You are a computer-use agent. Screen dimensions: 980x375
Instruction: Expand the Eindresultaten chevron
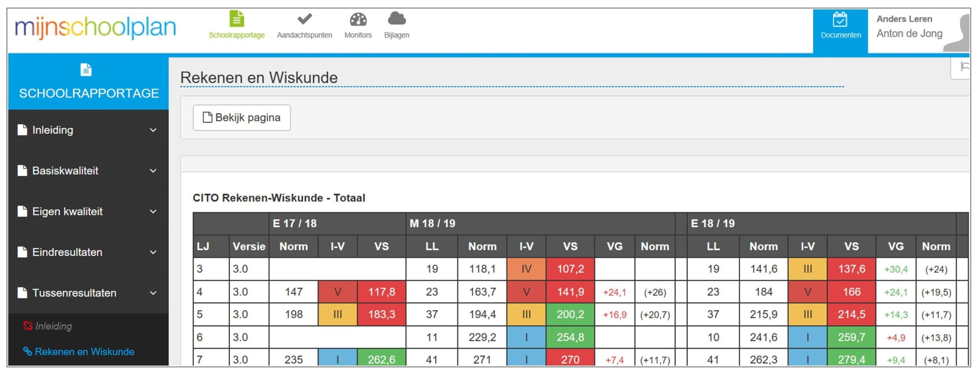[x=153, y=252]
